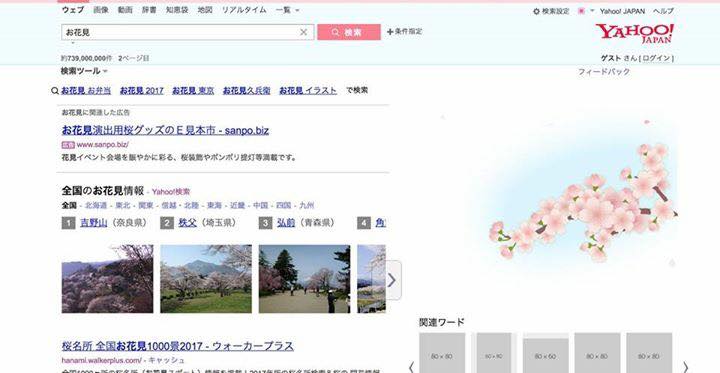This screenshot has width=720, height=373.
Task: Show next cherry blossom spots with arrow
Action: tap(393, 280)
